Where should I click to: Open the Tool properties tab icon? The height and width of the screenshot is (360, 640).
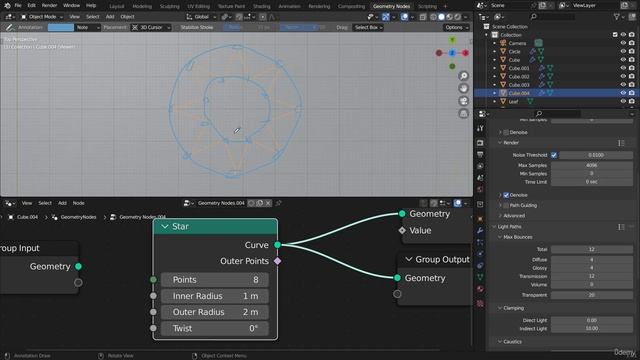(x=480, y=128)
